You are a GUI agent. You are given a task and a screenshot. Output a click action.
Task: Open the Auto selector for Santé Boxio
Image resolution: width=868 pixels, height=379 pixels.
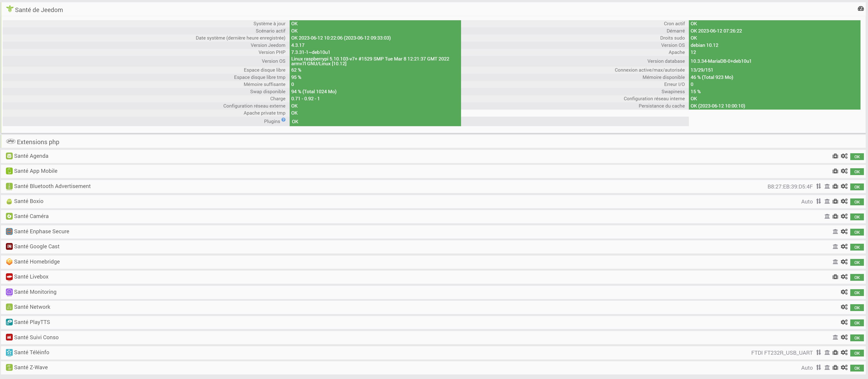[807, 201]
